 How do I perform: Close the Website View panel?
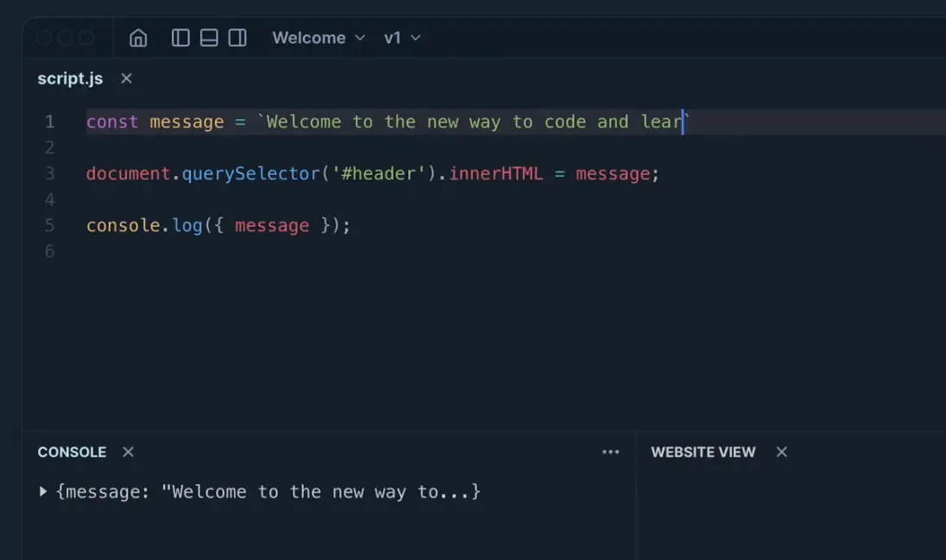(x=781, y=451)
